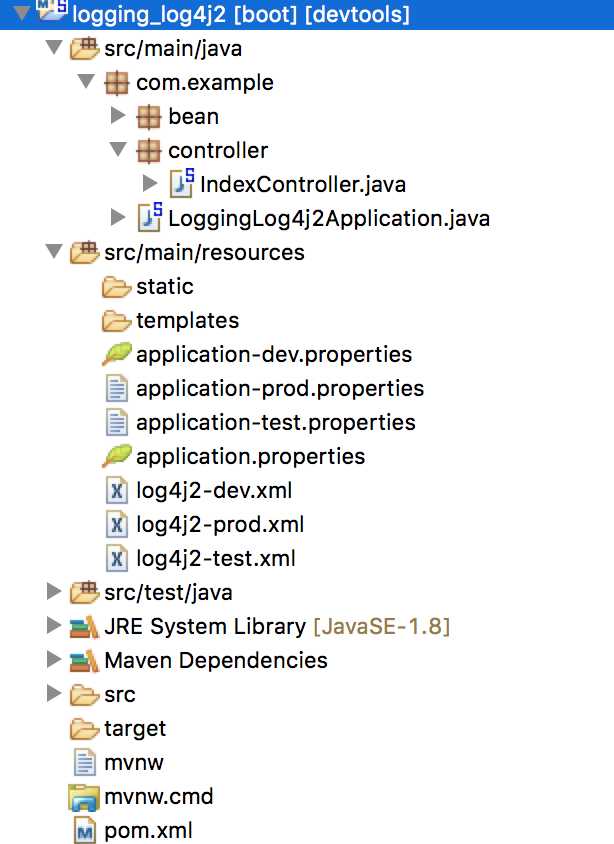Select log4j2-test.xml file name
This screenshot has height=844, width=614.
point(216,558)
